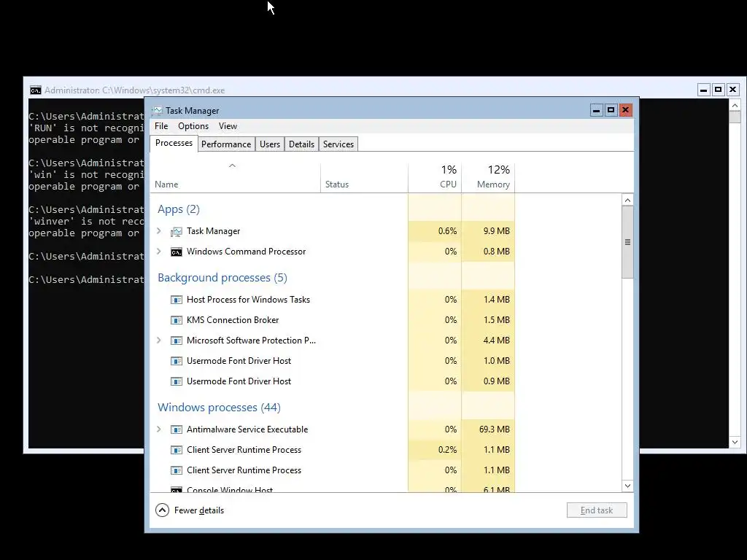Select KMS Connection Broker process name

(233, 320)
